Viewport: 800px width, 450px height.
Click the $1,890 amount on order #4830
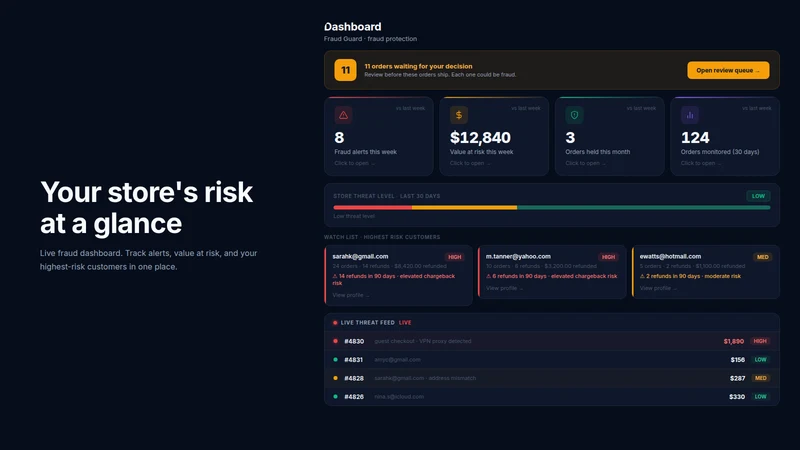[x=734, y=341]
